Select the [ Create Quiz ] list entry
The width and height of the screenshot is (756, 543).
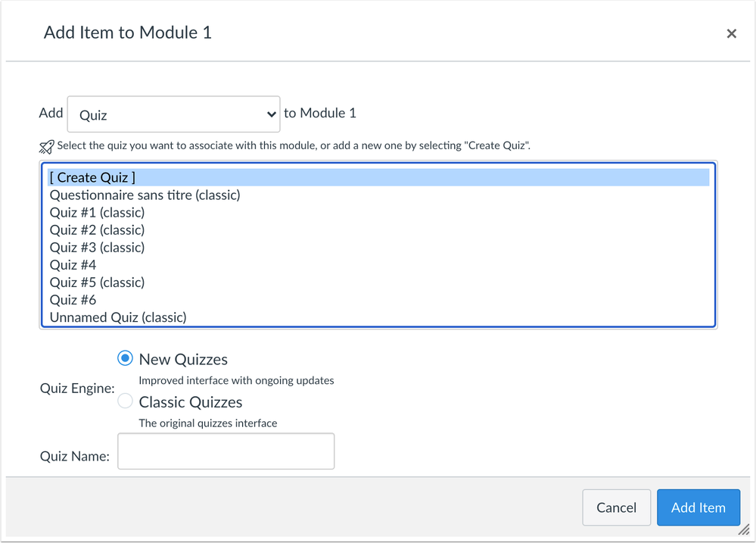click(x=378, y=178)
